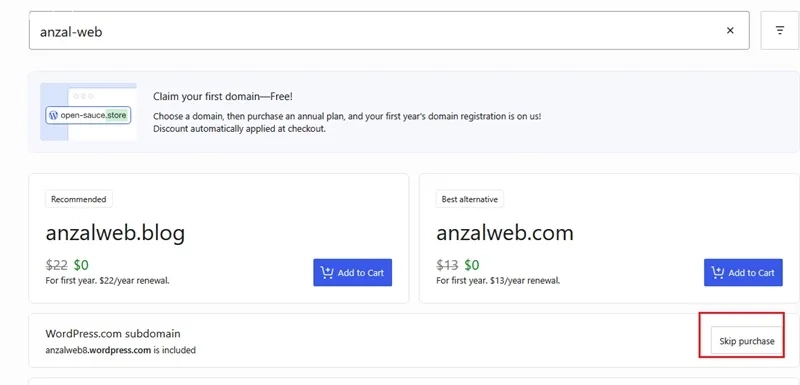Click the green $0 price for anzalweb.com
This screenshot has height=385, width=800.
point(472,265)
